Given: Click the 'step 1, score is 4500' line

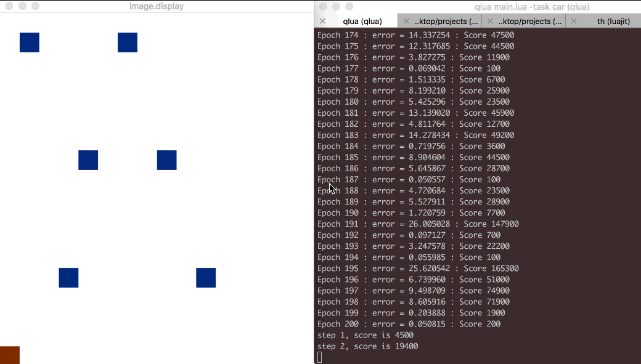Looking at the screenshot, I should pyautogui.click(x=365, y=335).
